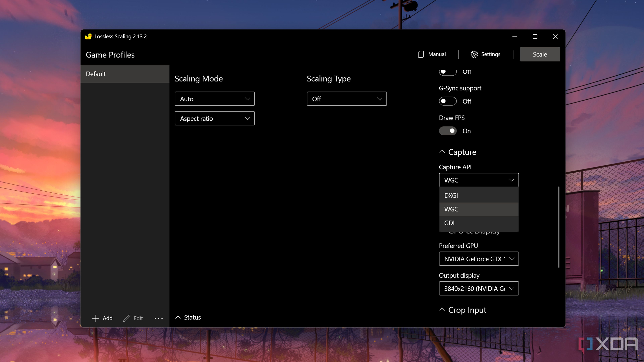This screenshot has width=644, height=362.
Task: Minimize the Lossless Scaling window
Action: [515, 37]
